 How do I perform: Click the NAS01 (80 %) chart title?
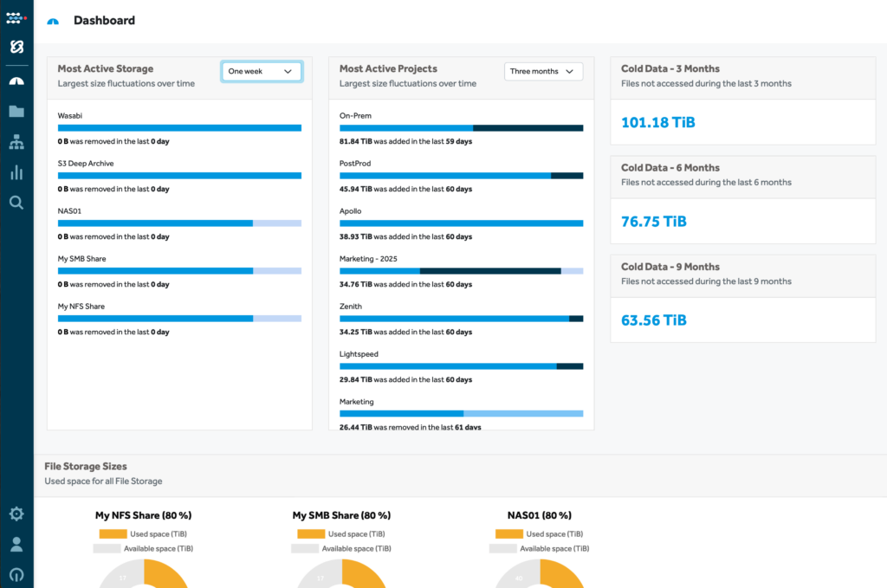click(x=539, y=515)
